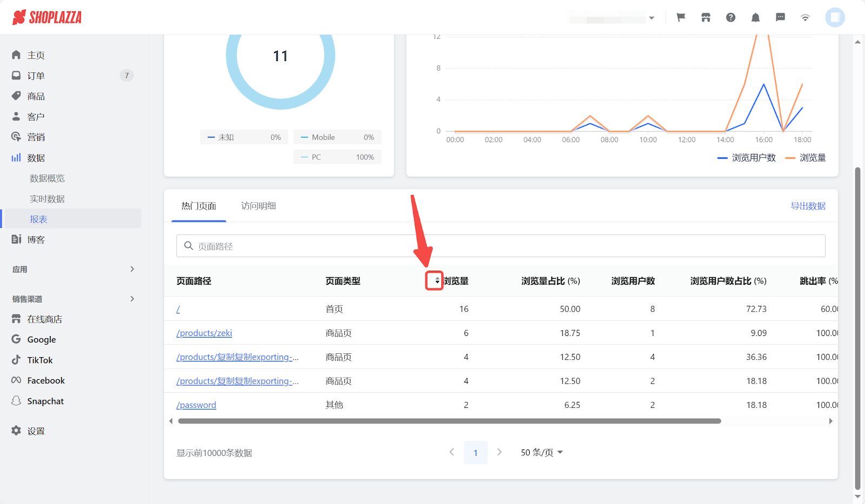This screenshot has width=865, height=504.
Task: Select 实时数据 submenu item
Action: pyautogui.click(x=47, y=199)
